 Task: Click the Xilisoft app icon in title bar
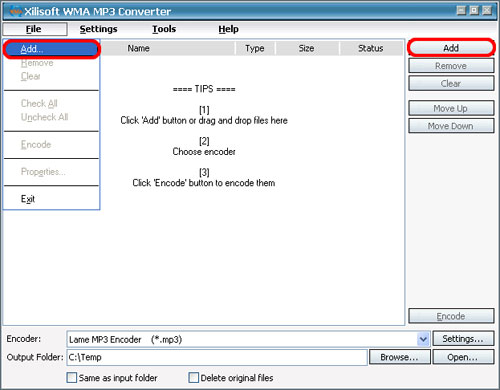[15, 11]
